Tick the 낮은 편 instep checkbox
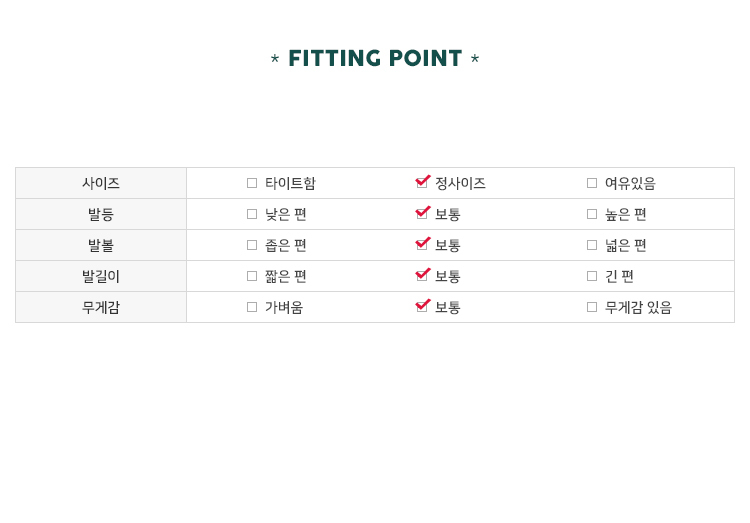Image resolution: width=750 pixels, height=523 pixels. (252, 214)
